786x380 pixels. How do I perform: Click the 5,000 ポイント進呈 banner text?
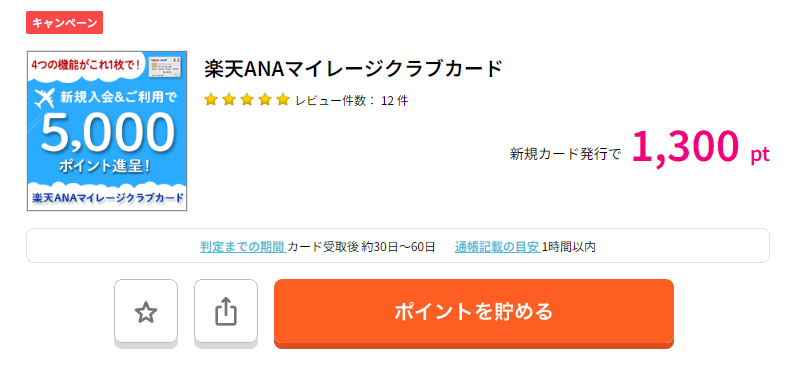(107, 142)
